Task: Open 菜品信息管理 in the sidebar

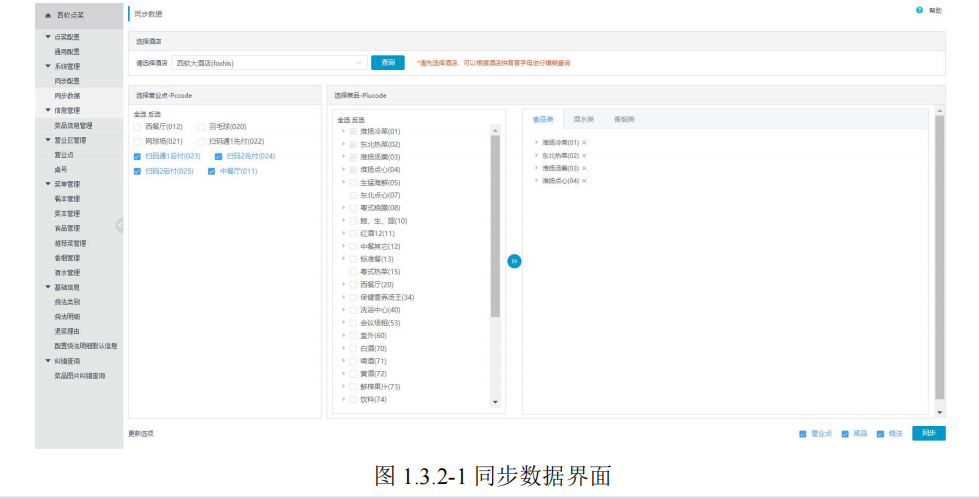Action: [x=73, y=126]
